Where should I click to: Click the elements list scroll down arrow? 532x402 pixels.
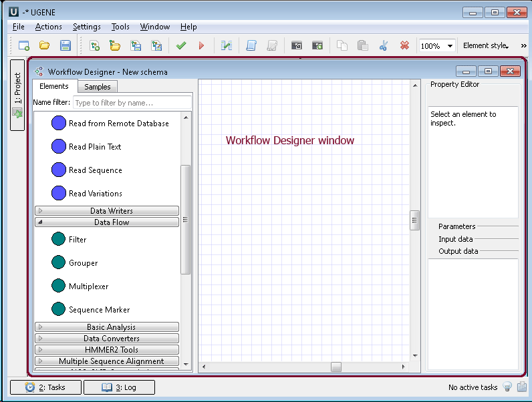click(186, 365)
